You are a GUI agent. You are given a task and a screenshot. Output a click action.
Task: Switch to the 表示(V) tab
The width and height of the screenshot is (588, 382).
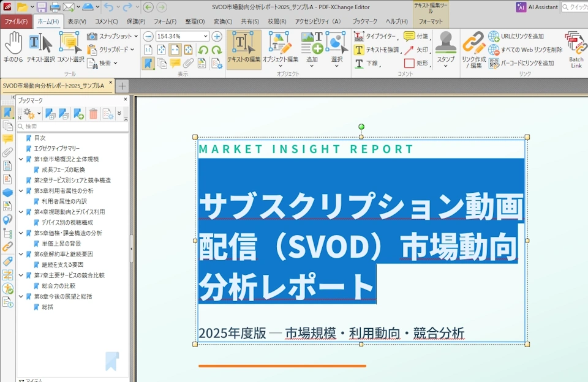[x=77, y=21]
